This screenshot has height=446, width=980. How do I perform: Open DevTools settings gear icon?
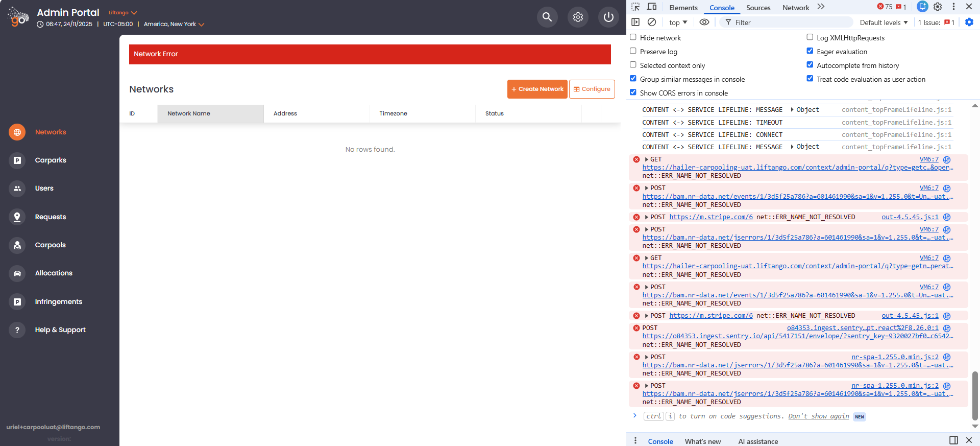[x=938, y=7]
